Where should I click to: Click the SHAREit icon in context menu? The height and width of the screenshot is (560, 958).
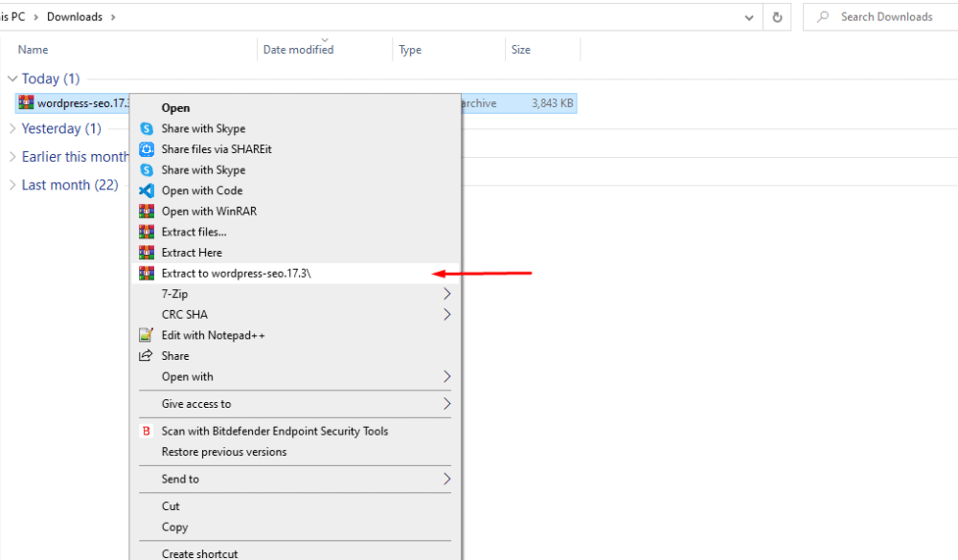coord(147,149)
